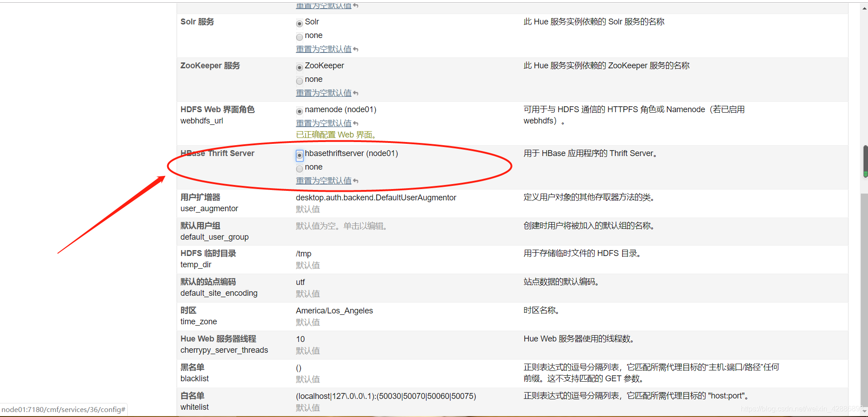
Task: Click the Solr service description text
Action: (594, 22)
